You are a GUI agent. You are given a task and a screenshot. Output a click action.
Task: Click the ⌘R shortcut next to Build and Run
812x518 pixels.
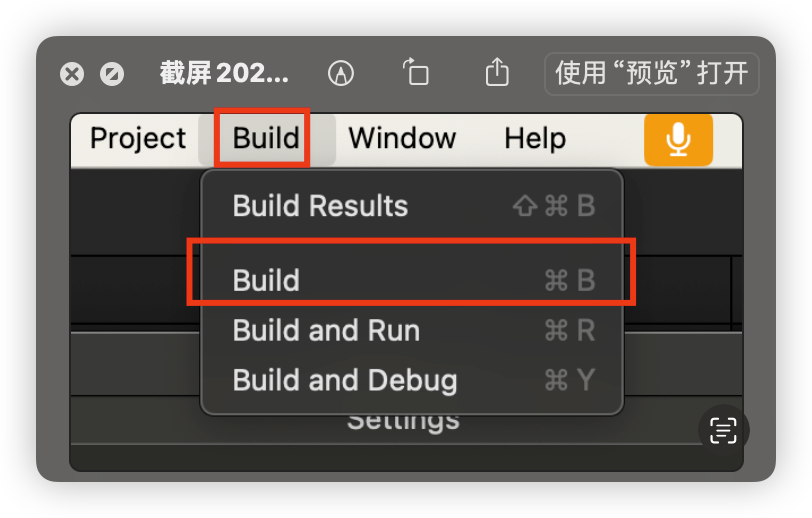point(570,330)
